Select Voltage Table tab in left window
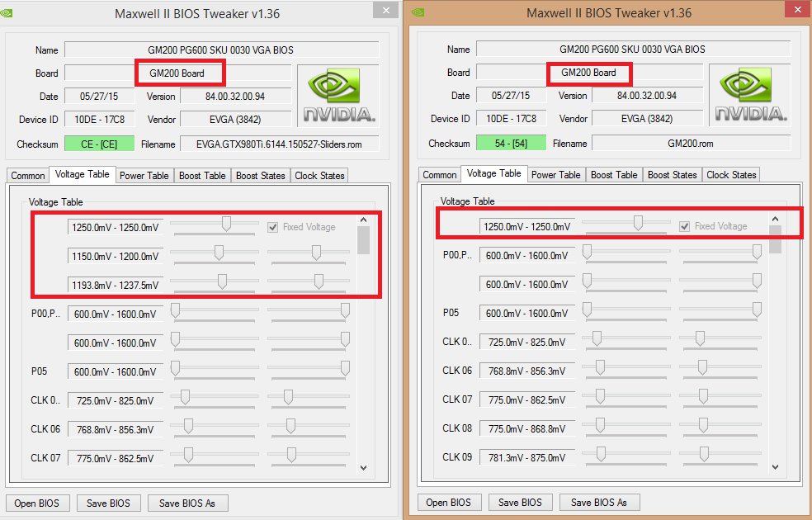 [83, 174]
